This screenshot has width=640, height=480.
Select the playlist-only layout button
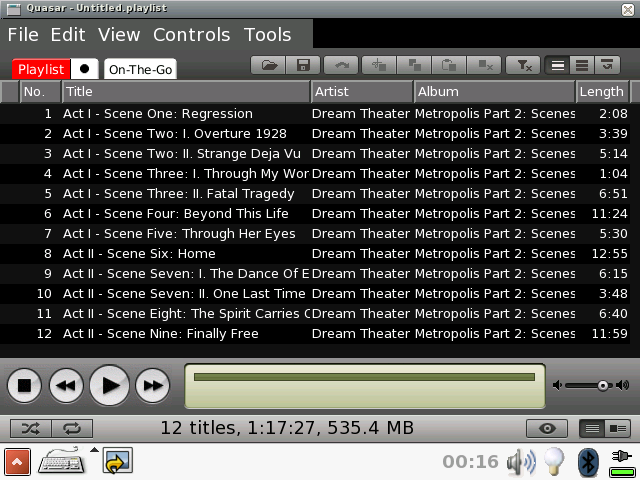[592, 428]
